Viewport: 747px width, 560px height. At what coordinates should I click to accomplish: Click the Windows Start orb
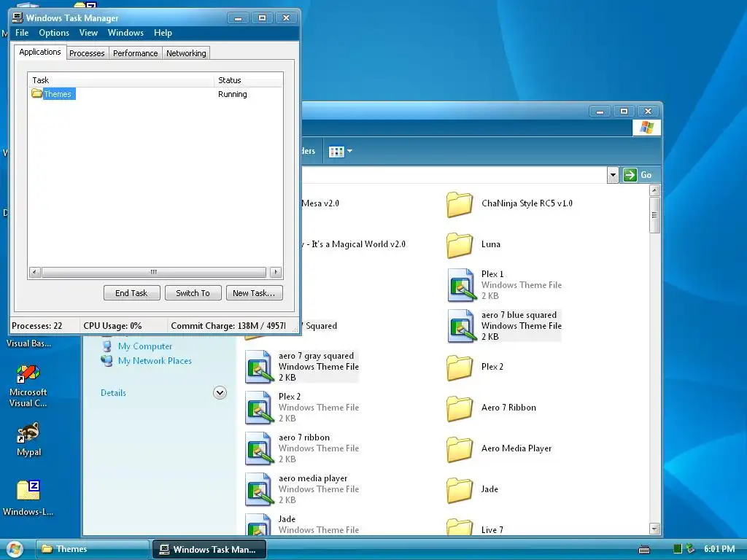(14, 549)
